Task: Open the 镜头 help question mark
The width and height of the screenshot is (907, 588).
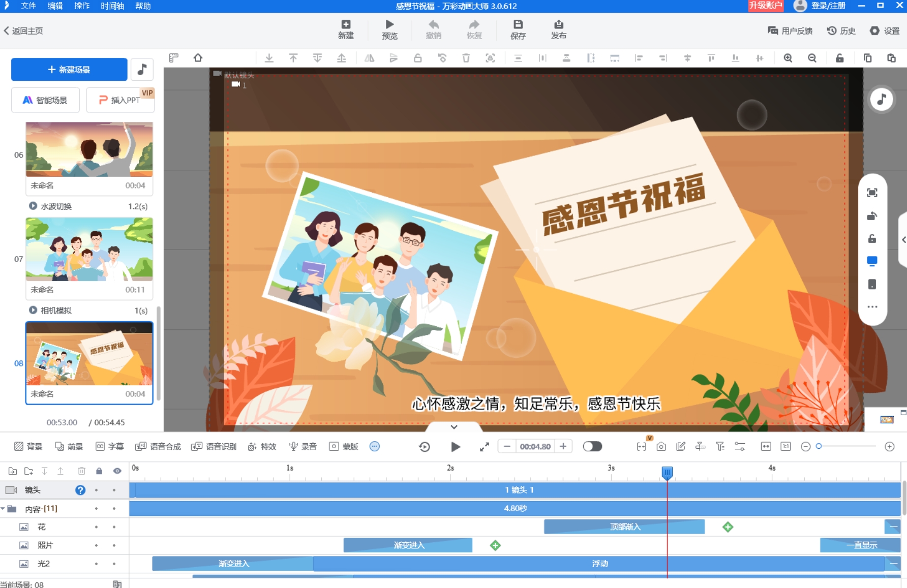Action: click(80, 490)
